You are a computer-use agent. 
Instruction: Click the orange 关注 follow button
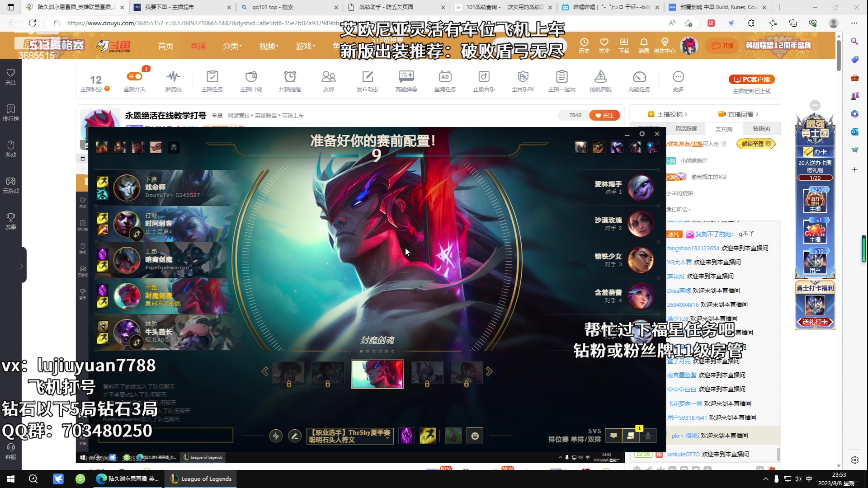[604, 115]
